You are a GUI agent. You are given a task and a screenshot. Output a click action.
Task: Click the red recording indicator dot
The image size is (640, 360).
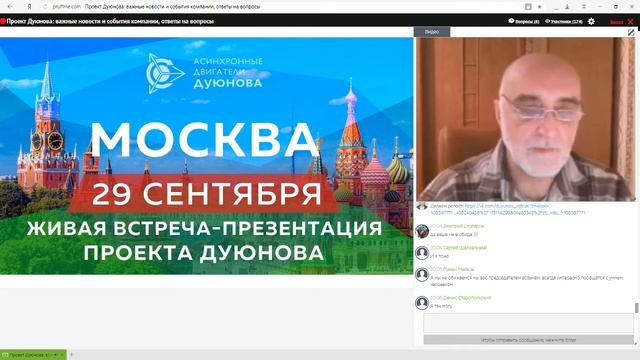[x=3, y=21]
